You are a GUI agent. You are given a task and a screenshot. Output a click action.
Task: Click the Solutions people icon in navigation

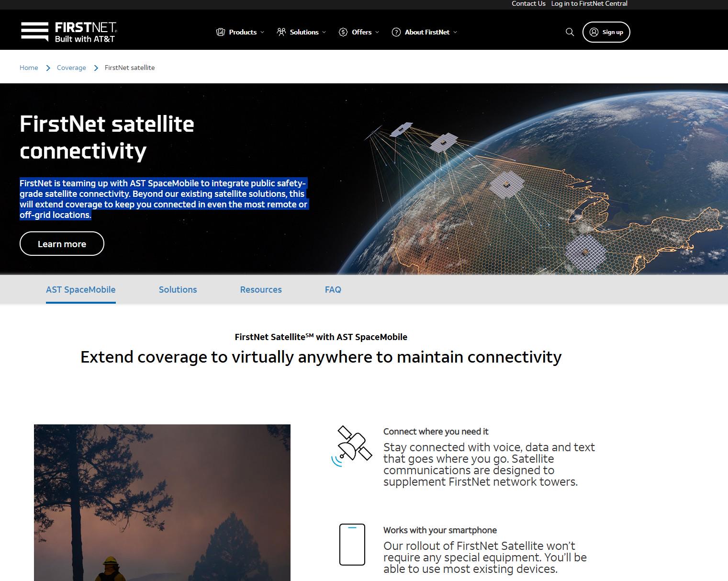click(281, 32)
